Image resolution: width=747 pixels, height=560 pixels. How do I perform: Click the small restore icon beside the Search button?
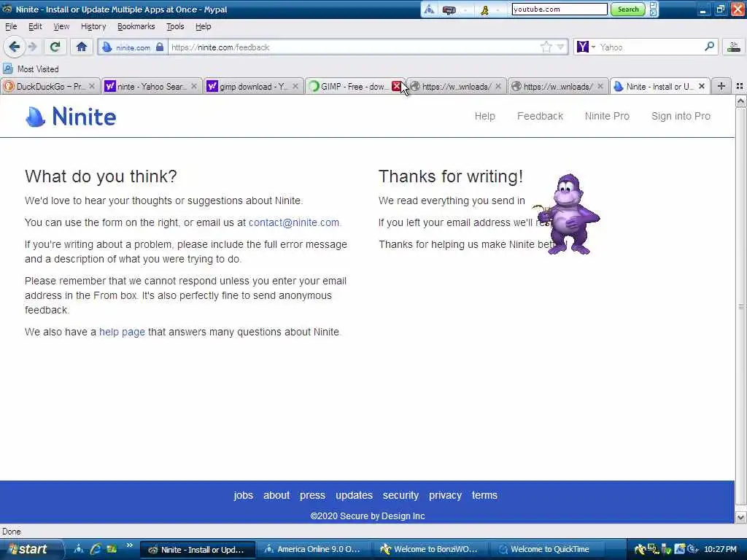[654, 5]
